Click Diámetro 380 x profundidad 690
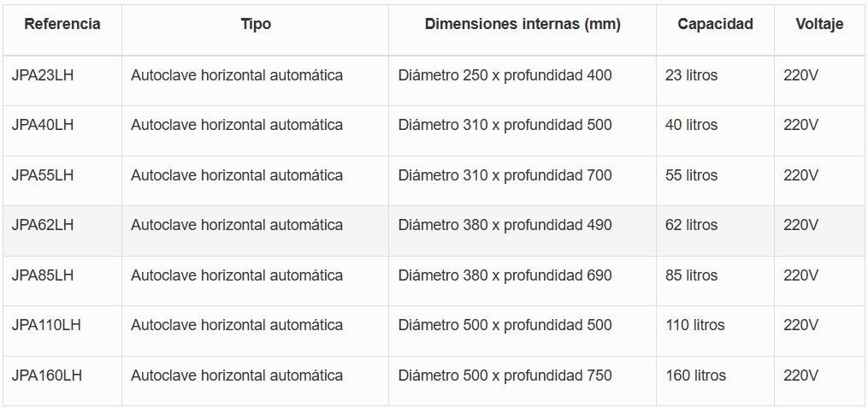 pos(505,275)
